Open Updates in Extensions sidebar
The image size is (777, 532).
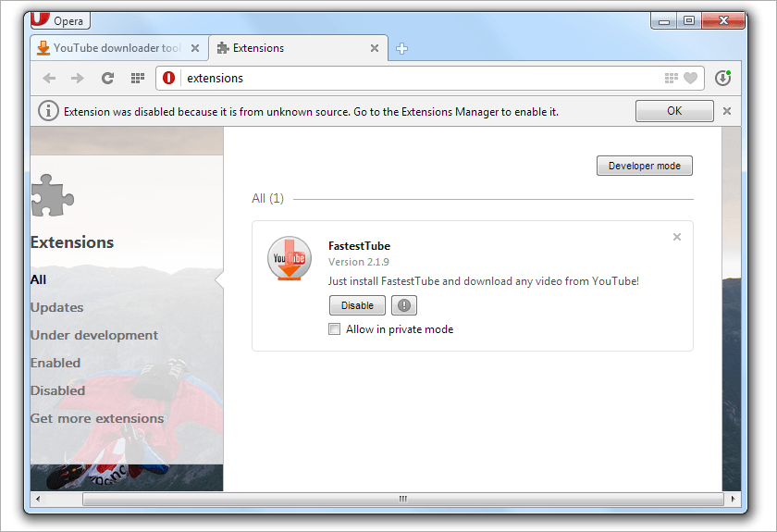click(57, 307)
